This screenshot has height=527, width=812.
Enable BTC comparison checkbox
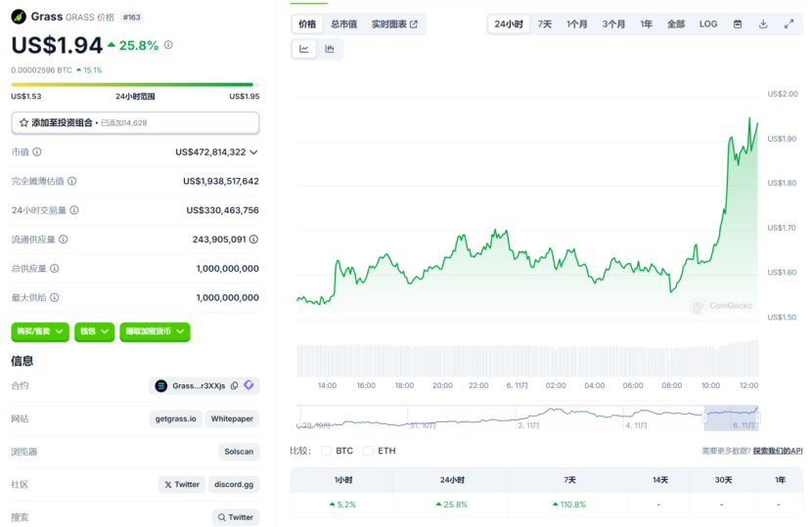coord(326,451)
